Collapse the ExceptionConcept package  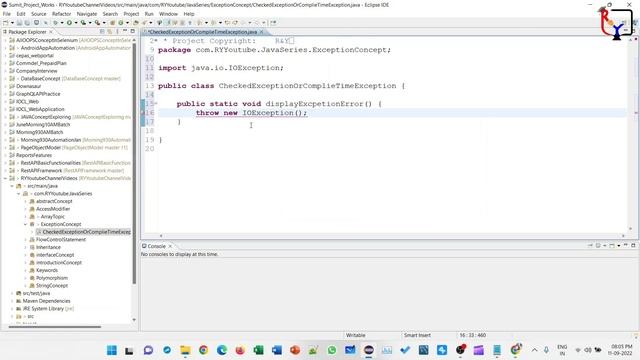pos(25,224)
